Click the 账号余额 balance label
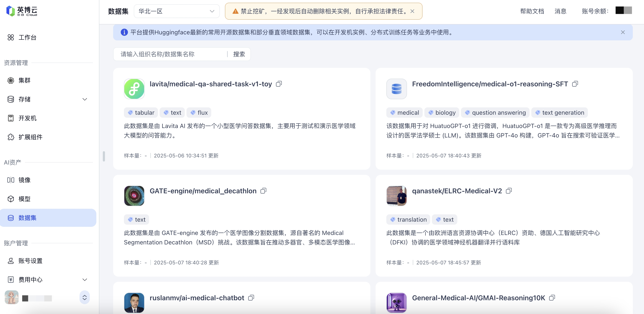Image resolution: width=644 pixels, height=314 pixels. click(595, 11)
